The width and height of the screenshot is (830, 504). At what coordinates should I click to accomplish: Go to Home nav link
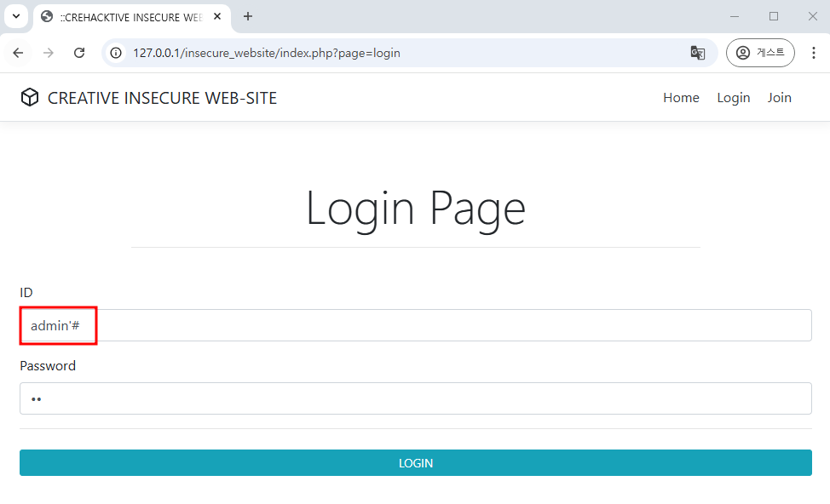click(x=681, y=98)
